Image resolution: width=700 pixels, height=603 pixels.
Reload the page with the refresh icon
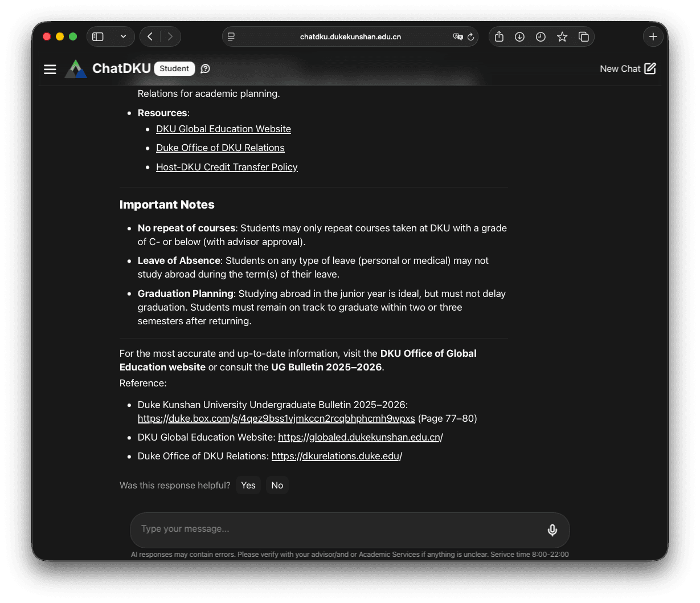(x=470, y=36)
